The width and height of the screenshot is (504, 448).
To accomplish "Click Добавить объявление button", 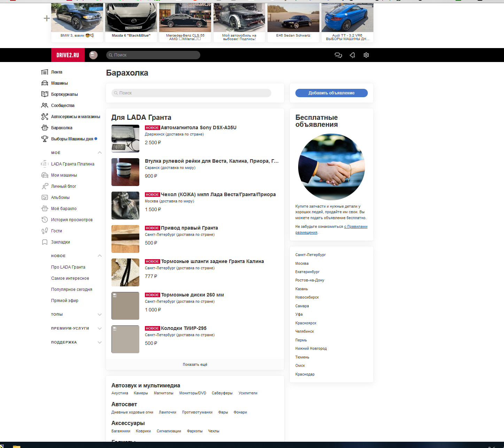I will point(332,93).
